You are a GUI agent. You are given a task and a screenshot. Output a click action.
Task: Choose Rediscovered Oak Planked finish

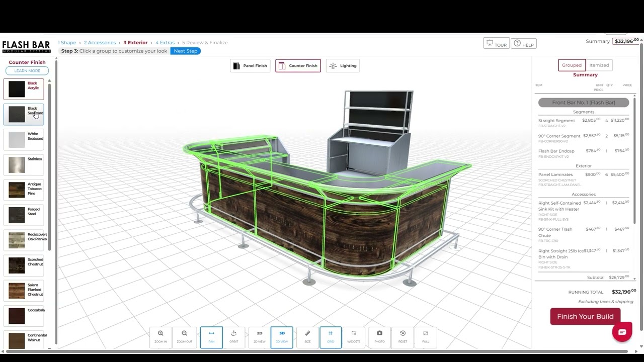[24, 240]
